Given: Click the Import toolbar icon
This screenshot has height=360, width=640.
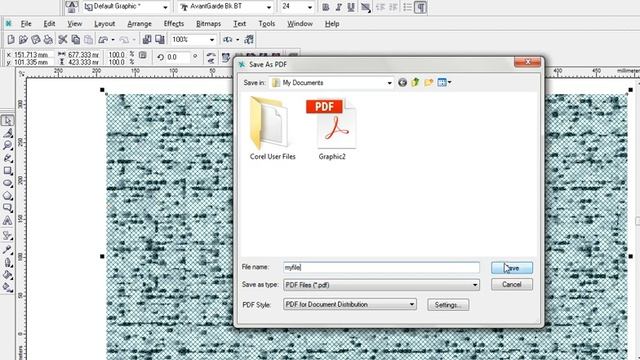Looking at the screenshot, I should 147,40.
